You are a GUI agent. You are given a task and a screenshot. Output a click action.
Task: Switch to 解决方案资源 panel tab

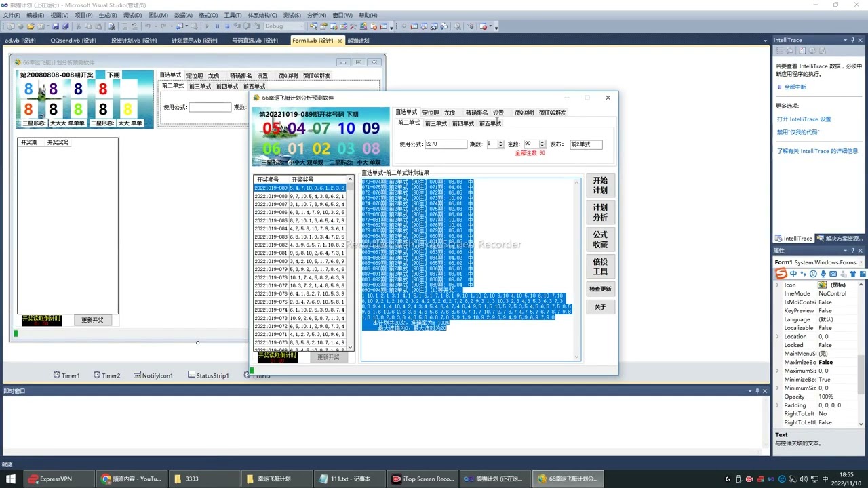click(x=840, y=239)
